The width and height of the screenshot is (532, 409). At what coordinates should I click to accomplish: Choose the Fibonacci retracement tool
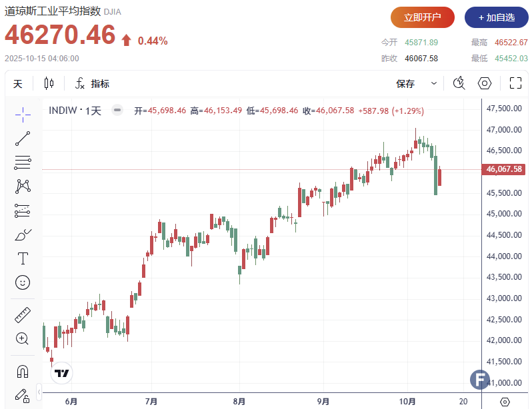[x=23, y=163]
